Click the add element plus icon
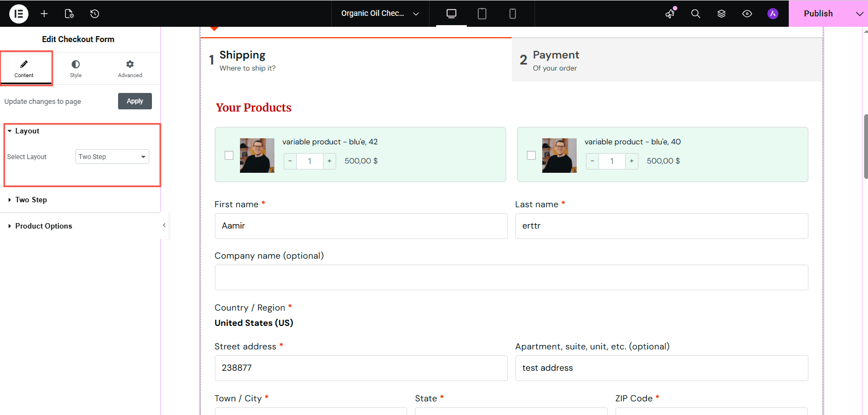Image resolution: width=868 pixels, height=415 pixels. (x=44, y=14)
